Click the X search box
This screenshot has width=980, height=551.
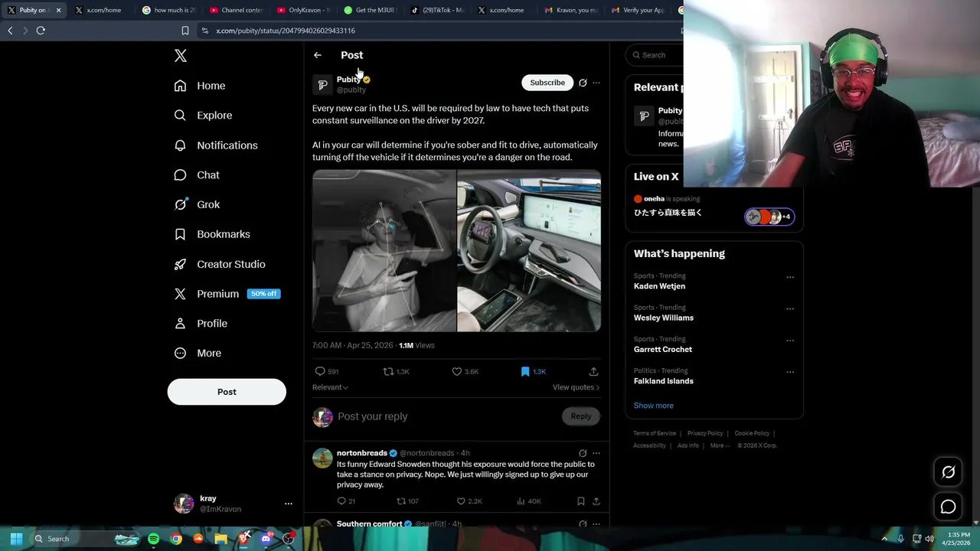tap(655, 55)
